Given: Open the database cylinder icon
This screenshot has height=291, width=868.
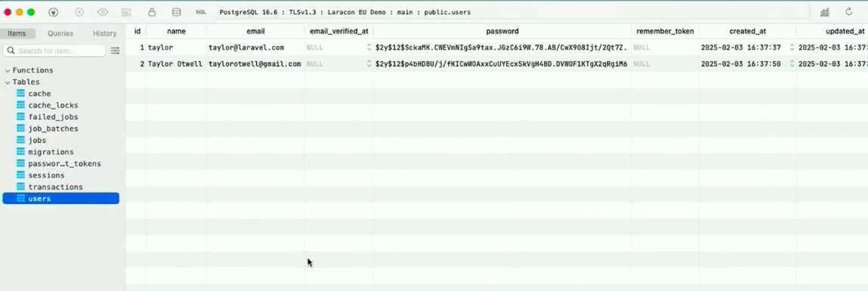Looking at the screenshot, I should coord(176,11).
